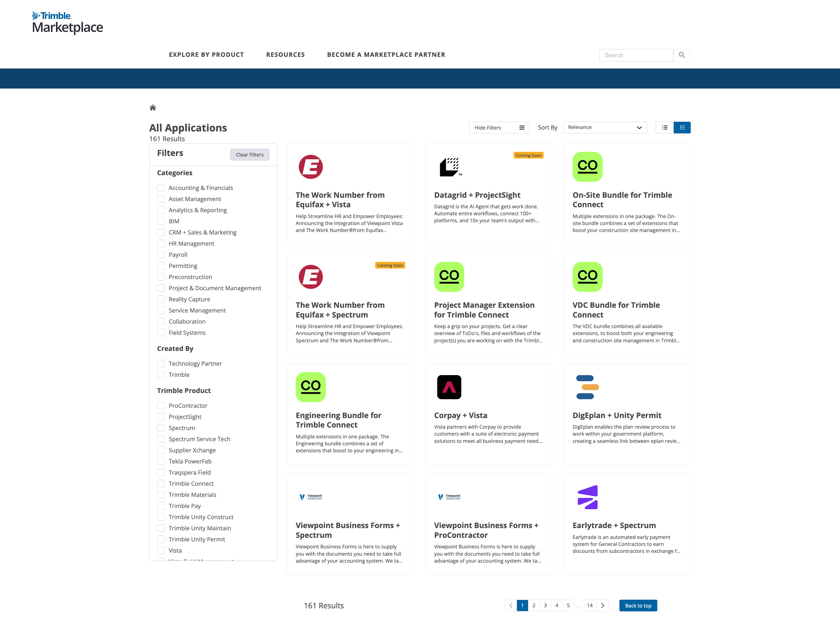This screenshot has width=840, height=637.
Task: Click the Trimble Marketplace logo
Action: [68, 23]
